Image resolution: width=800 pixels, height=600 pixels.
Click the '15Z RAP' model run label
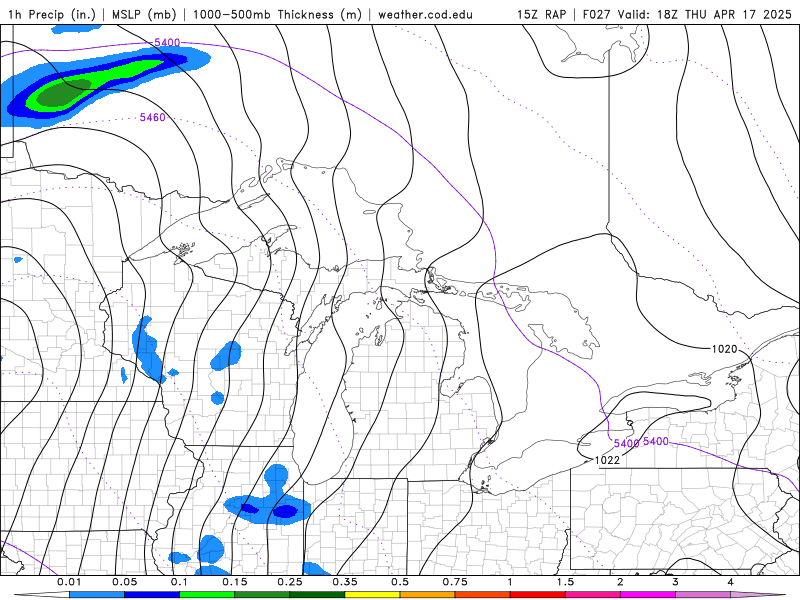point(542,14)
